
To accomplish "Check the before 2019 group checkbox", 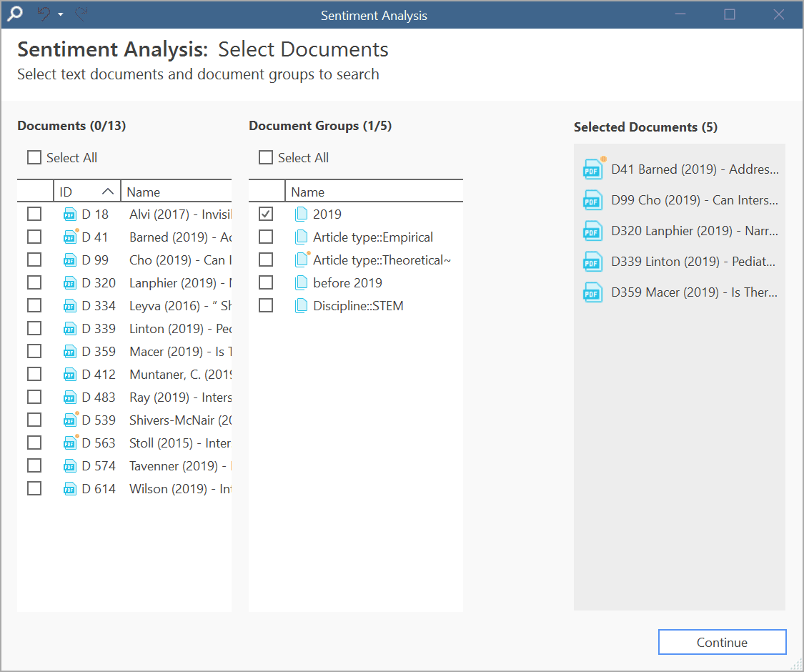I will click(266, 282).
